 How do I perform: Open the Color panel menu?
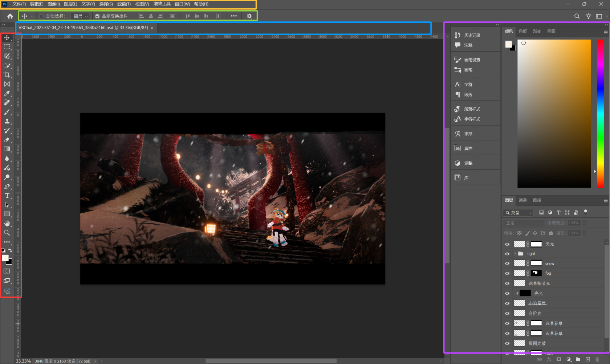pos(606,32)
